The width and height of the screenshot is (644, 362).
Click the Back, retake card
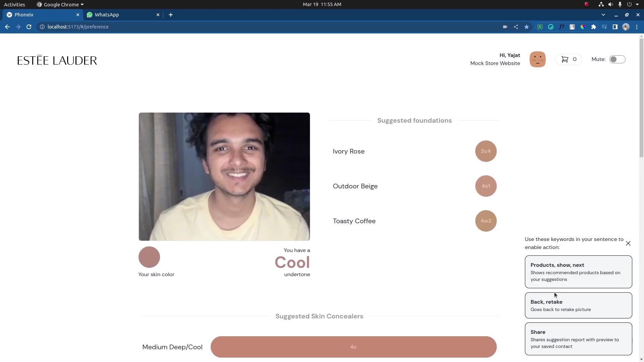coord(578,305)
